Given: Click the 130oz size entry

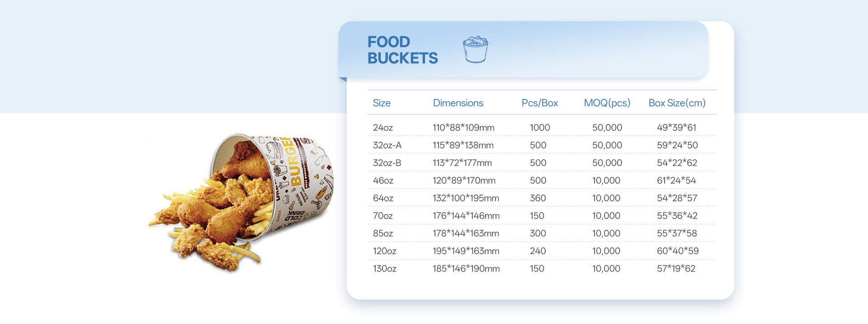Looking at the screenshot, I should (x=384, y=269).
